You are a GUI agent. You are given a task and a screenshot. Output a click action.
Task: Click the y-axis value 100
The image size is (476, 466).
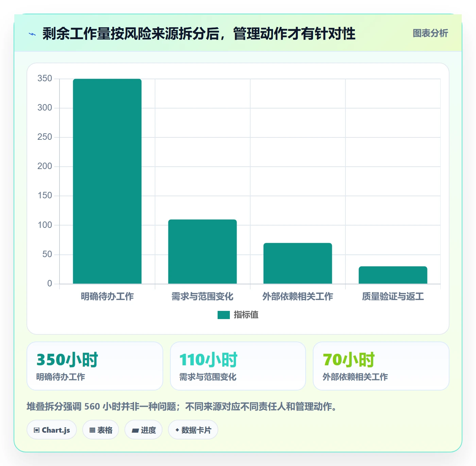[x=45, y=225]
